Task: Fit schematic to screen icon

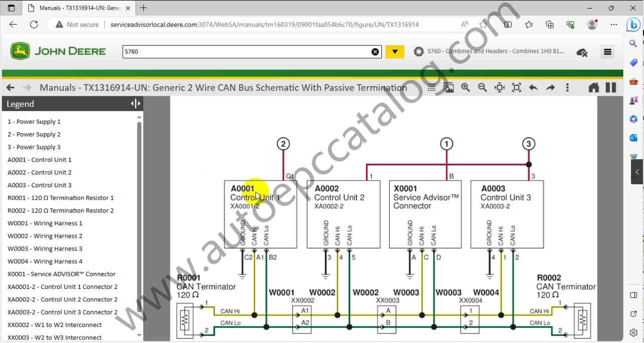Action: pos(517,88)
